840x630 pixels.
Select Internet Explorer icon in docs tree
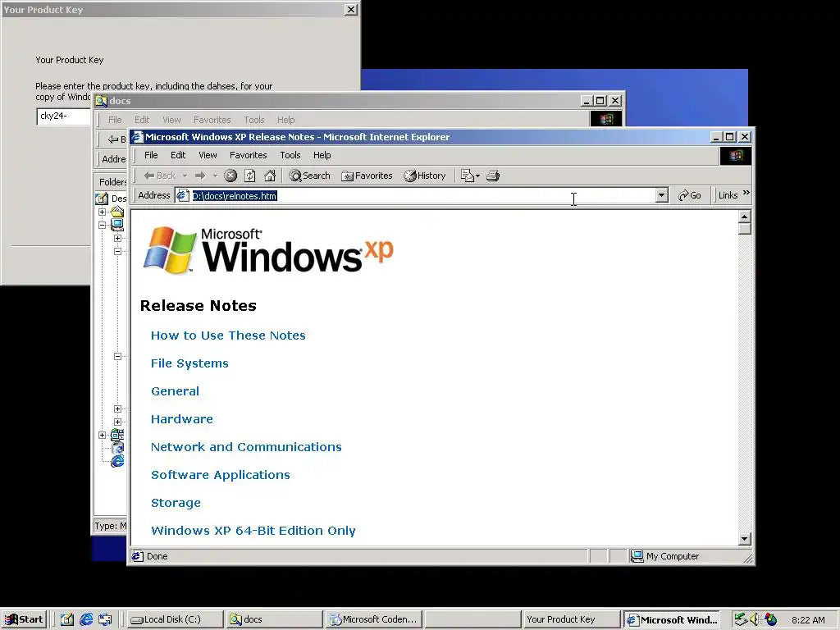tap(117, 461)
